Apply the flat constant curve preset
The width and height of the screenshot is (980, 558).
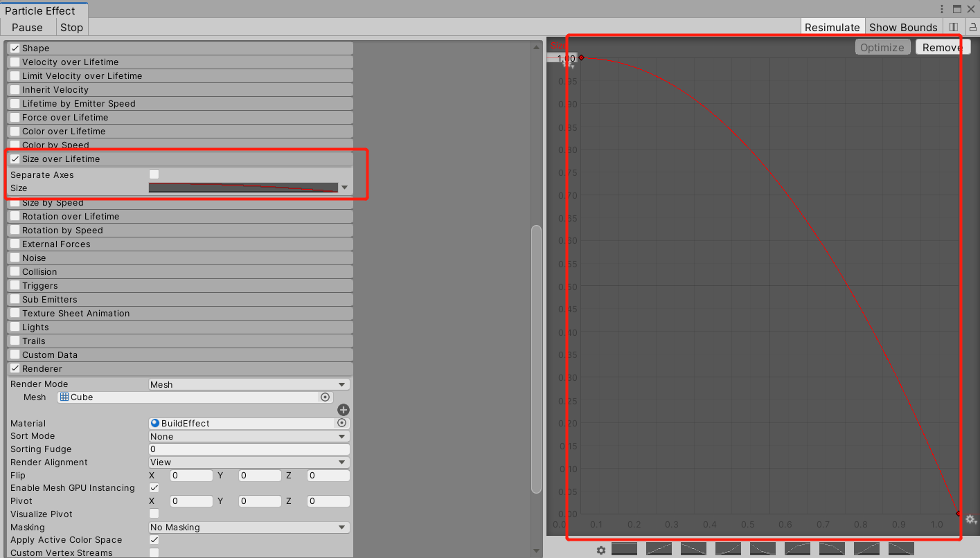tap(624, 548)
